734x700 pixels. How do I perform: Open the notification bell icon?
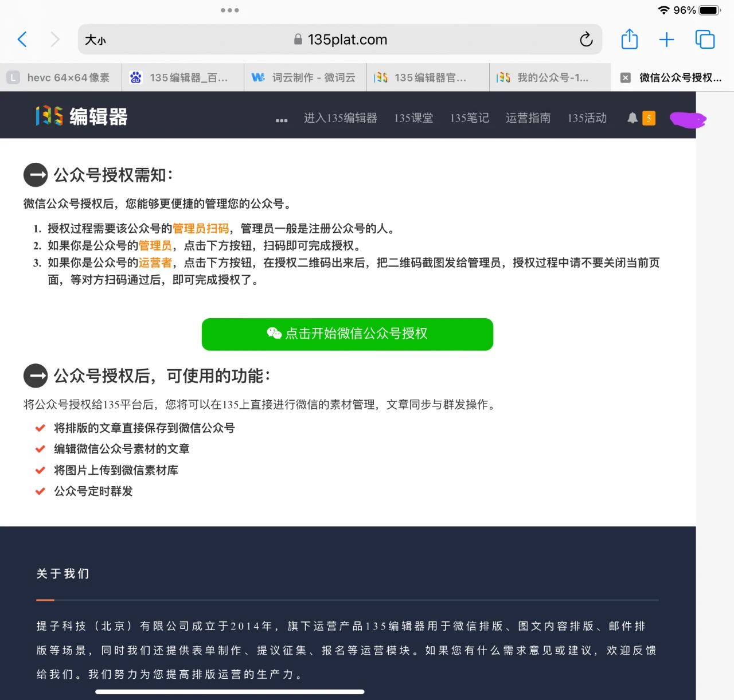pyautogui.click(x=632, y=118)
